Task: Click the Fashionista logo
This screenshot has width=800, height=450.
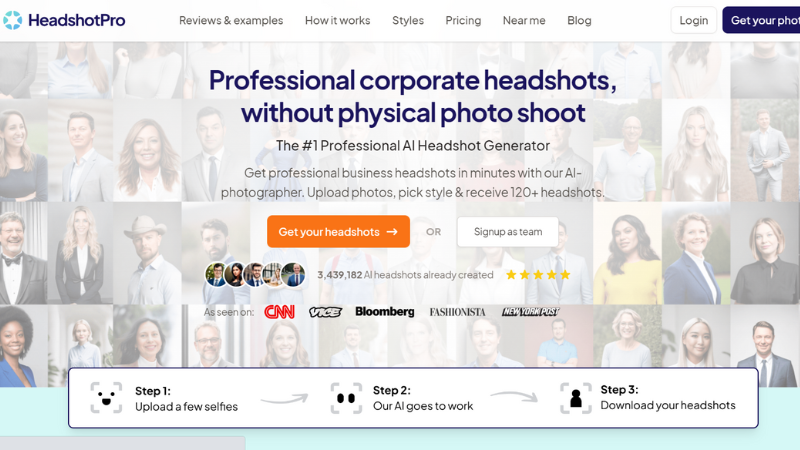Action: coord(457,312)
